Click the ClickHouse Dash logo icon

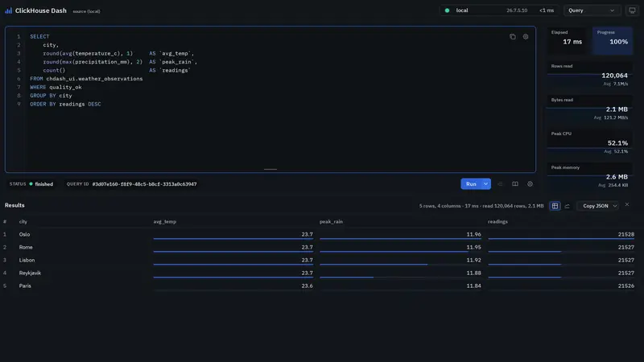click(x=8, y=10)
